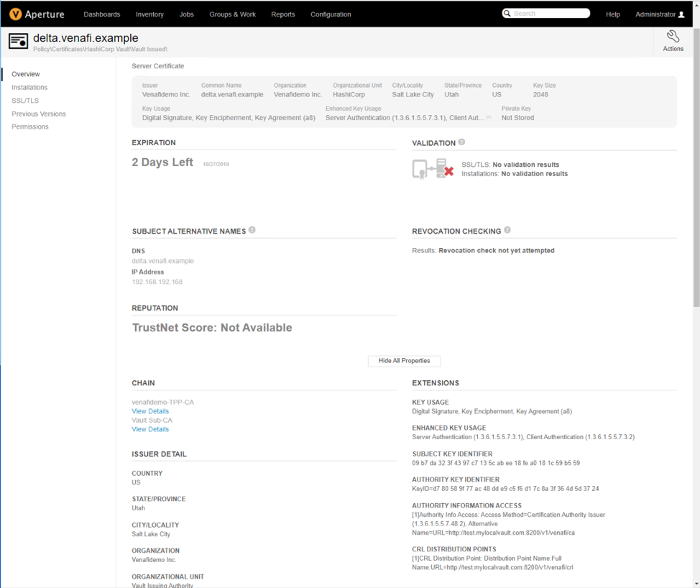The width and height of the screenshot is (700, 588).
Task: Click the Authority Key Identifier KeyID value
Action: [x=505, y=488]
